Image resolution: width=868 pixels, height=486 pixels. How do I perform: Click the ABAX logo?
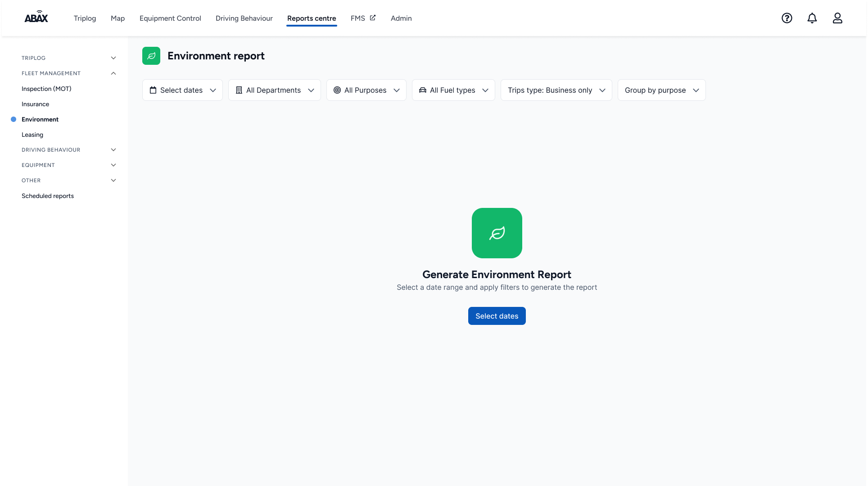click(x=36, y=18)
